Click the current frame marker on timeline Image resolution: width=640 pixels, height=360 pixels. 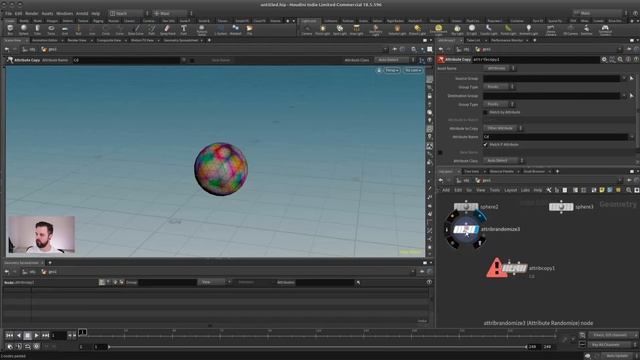pyautogui.click(x=82, y=332)
